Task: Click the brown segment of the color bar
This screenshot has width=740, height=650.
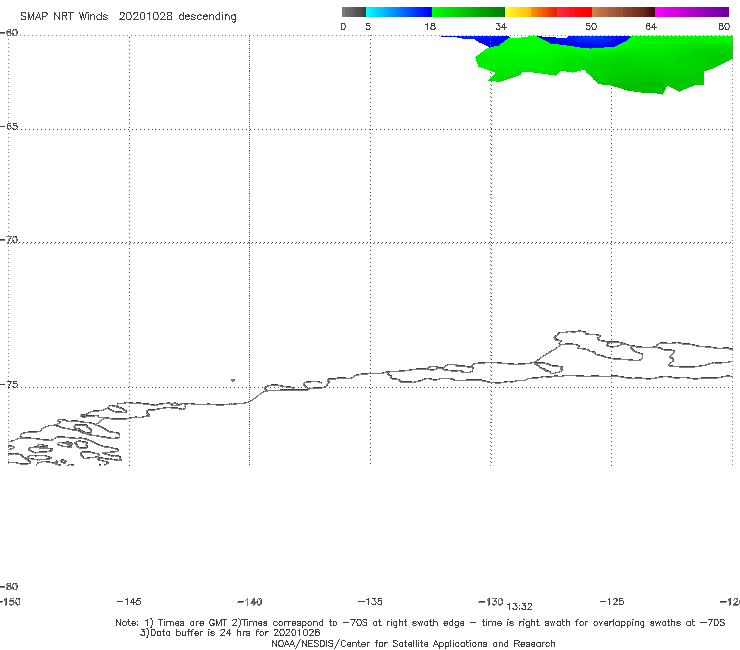Action: point(623,12)
